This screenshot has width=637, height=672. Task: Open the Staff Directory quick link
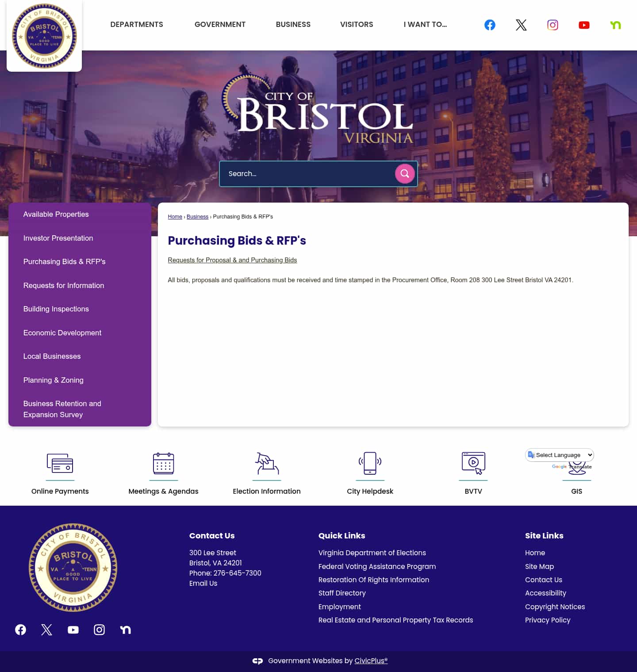[342, 593]
